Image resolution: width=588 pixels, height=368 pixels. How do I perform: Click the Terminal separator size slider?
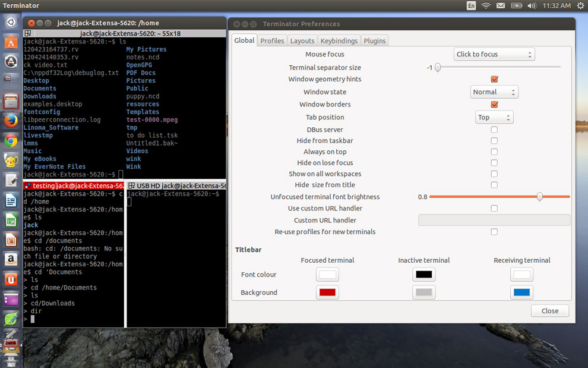[498, 68]
